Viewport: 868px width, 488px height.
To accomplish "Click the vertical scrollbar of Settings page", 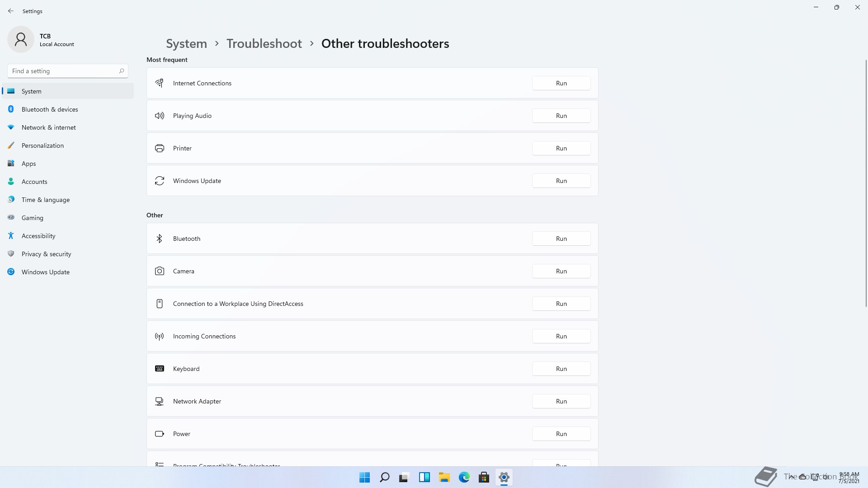I will (x=866, y=183).
